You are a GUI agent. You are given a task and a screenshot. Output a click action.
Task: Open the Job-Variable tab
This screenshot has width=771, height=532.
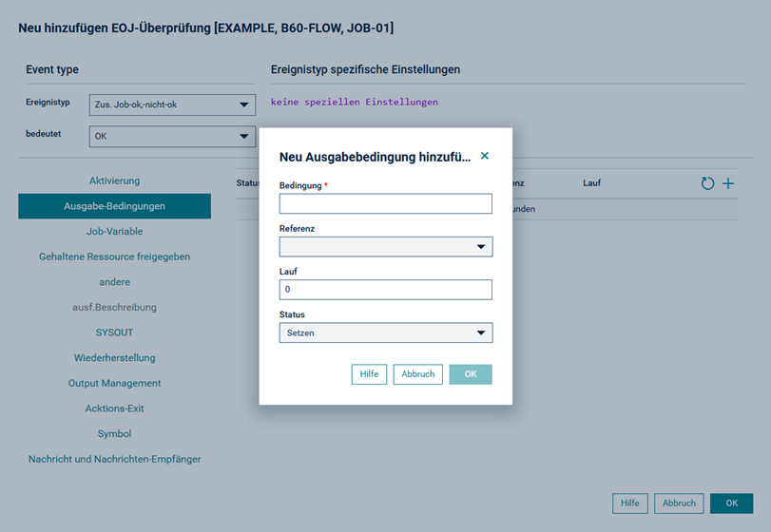pos(115,232)
